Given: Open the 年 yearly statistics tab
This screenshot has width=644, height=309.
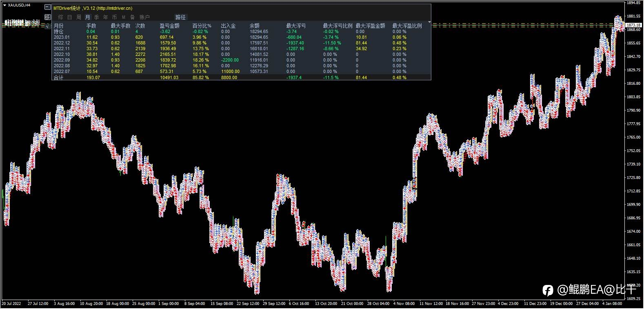Looking at the screenshot, I should (x=105, y=17).
